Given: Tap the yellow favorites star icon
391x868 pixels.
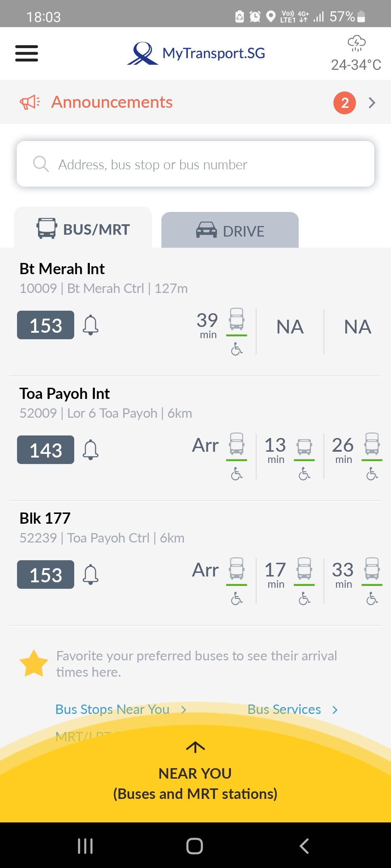Looking at the screenshot, I should pyautogui.click(x=34, y=664).
